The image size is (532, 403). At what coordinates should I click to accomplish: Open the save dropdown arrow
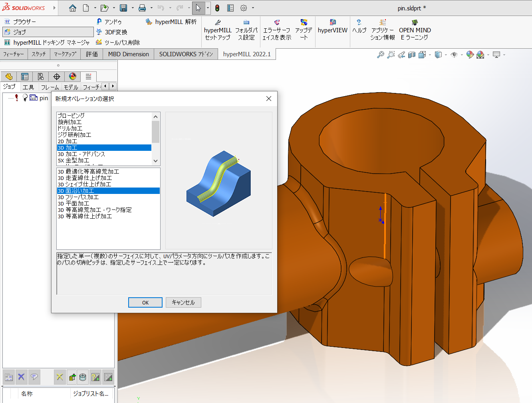[133, 8]
